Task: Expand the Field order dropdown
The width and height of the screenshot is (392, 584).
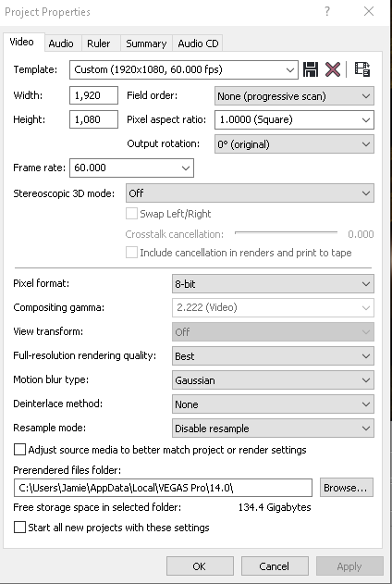Action: [x=294, y=96]
